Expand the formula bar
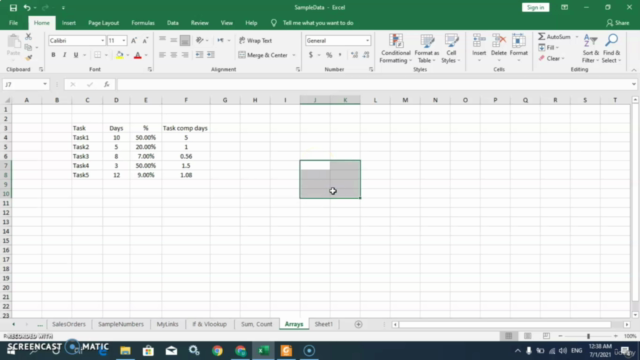The width and height of the screenshot is (640, 360). (x=633, y=84)
